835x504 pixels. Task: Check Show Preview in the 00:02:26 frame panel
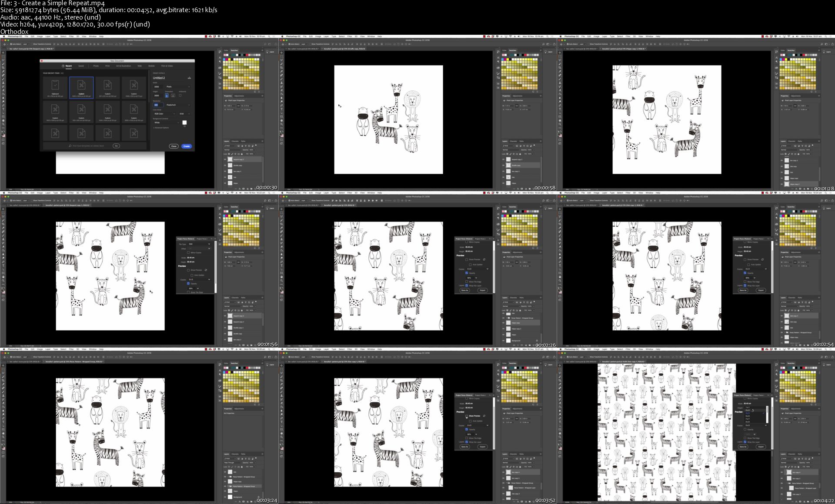pos(467,260)
